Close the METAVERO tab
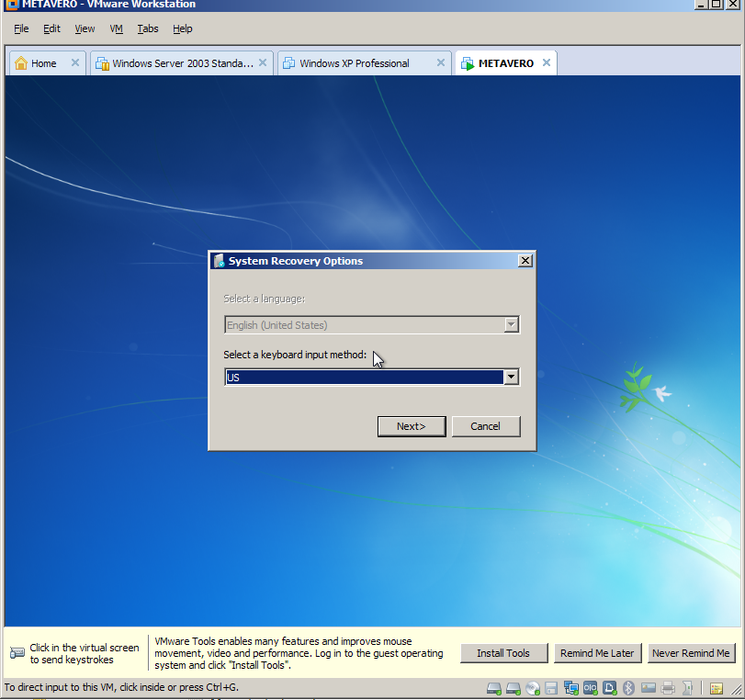Image resolution: width=745 pixels, height=700 pixels. point(547,62)
